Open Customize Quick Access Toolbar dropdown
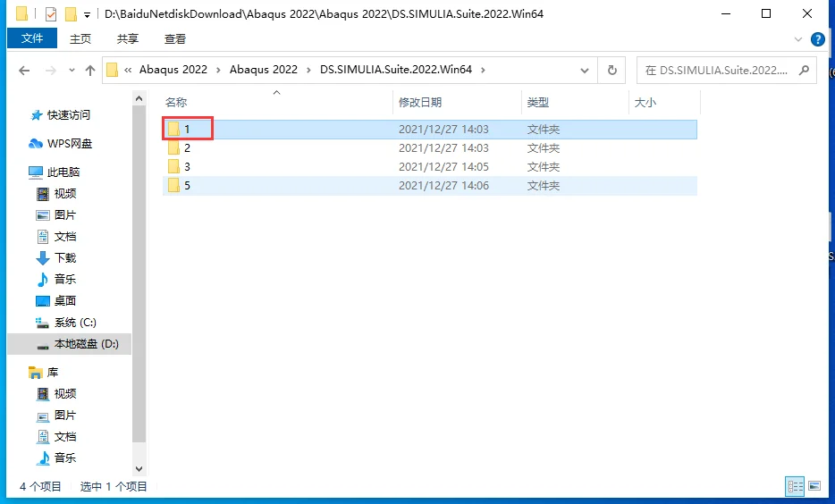 tap(87, 15)
